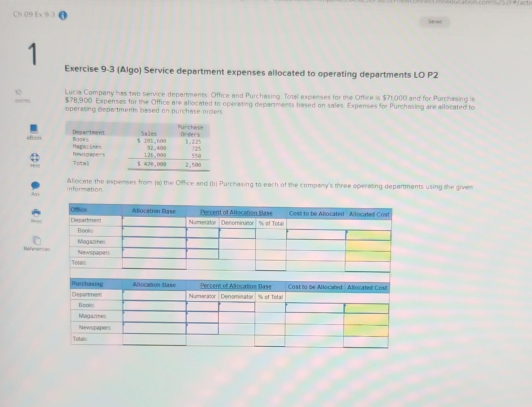Click the highlighted Allocated Cost cell for Books

click(x=367, y=234)
